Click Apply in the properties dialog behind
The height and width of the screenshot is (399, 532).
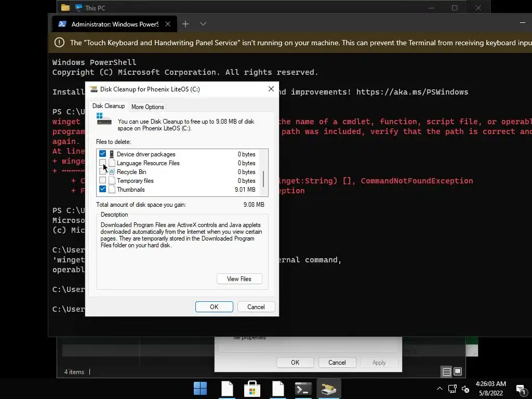[379, 362]
